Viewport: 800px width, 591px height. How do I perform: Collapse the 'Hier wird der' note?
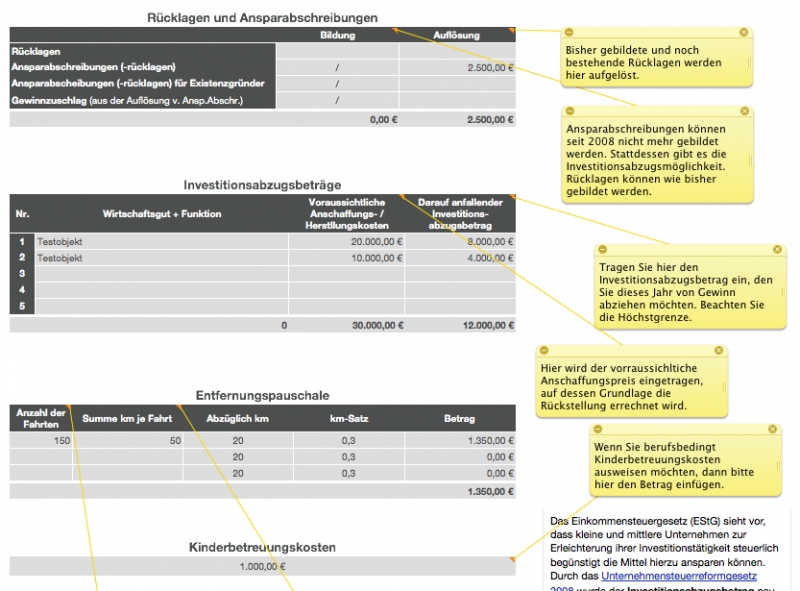click(x=544, y=351)
